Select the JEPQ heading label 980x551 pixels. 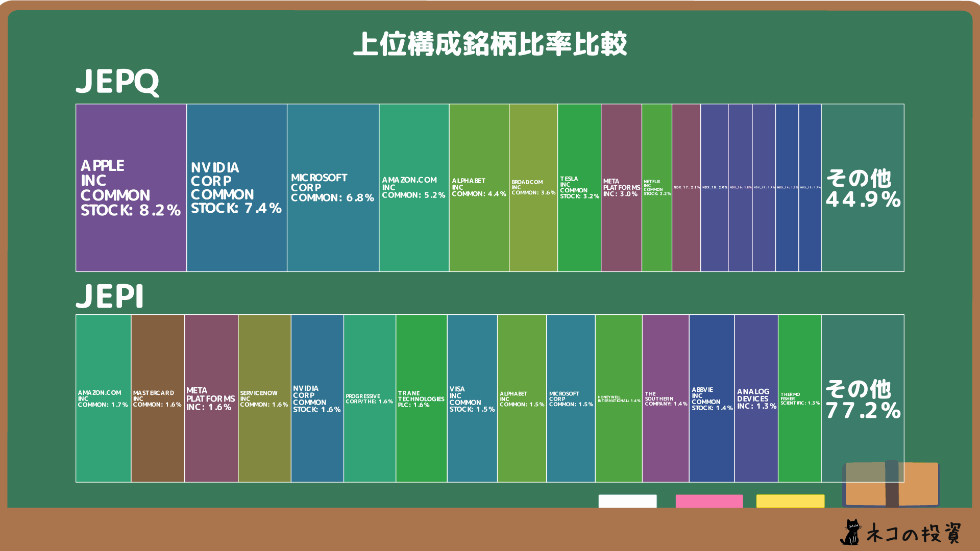click(118, 82)
